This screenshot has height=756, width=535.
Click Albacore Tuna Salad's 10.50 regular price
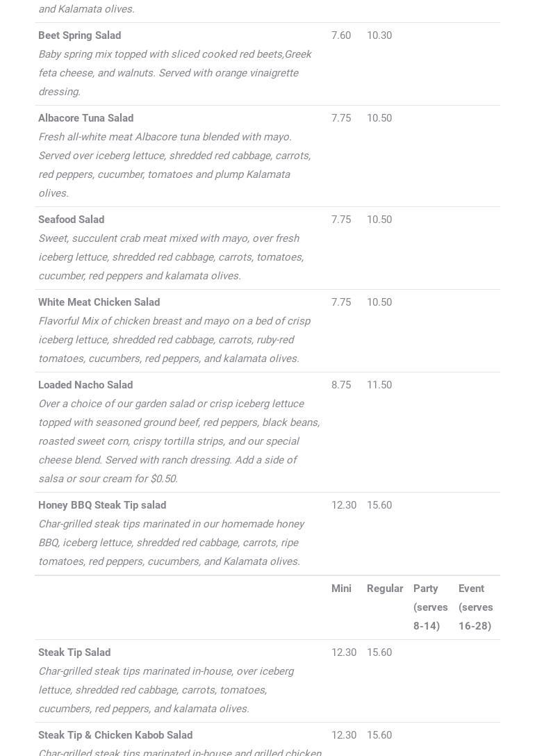379,118
